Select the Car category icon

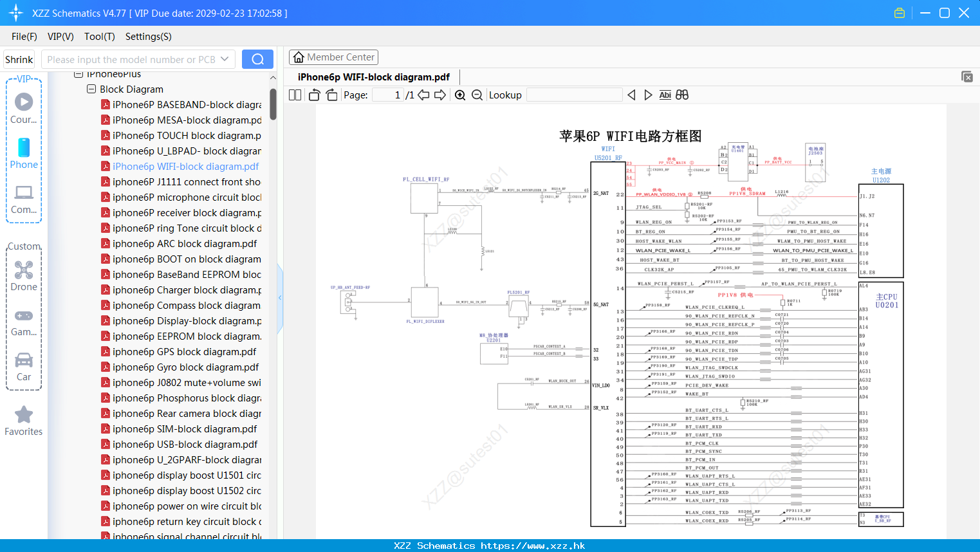[24, 367]
